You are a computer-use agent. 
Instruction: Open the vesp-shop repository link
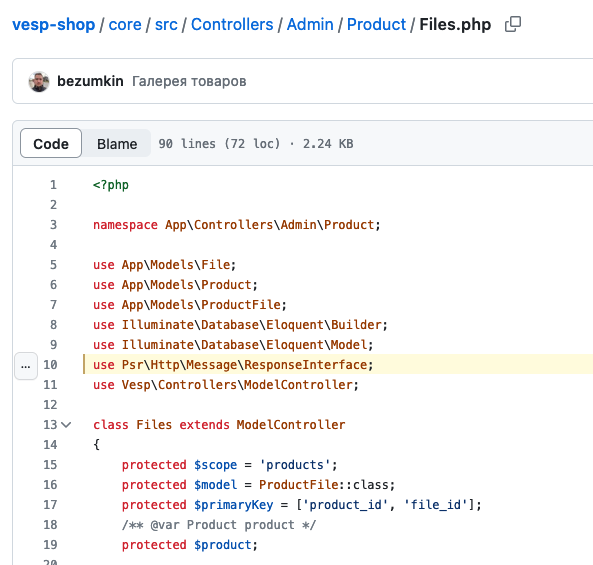[x=54, y=25]
